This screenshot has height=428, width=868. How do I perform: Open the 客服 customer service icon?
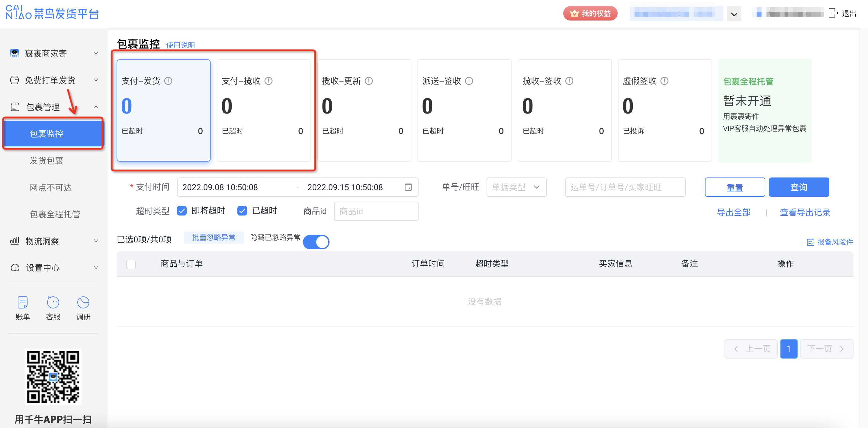53,302
